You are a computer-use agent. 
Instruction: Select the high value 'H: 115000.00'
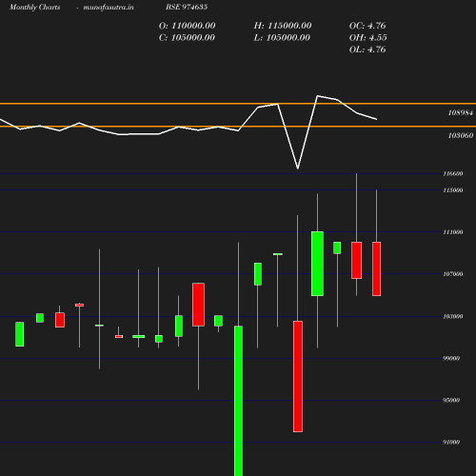click(283, 26)
